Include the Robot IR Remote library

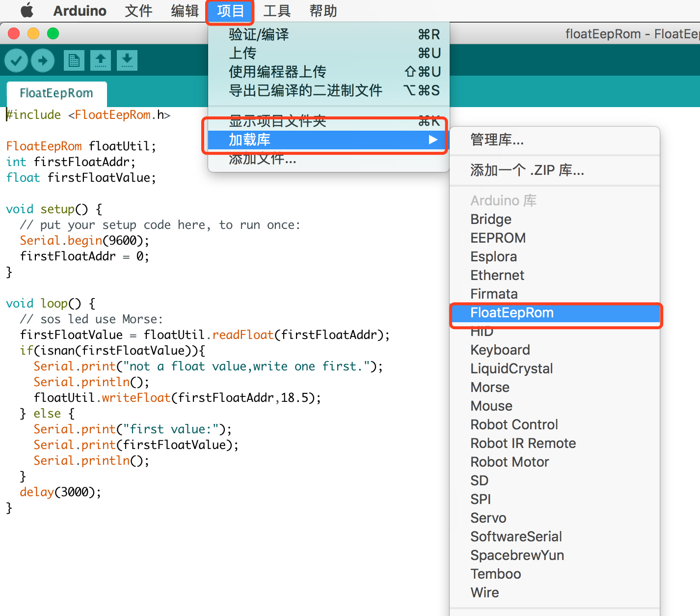click(x=555, y=443)
